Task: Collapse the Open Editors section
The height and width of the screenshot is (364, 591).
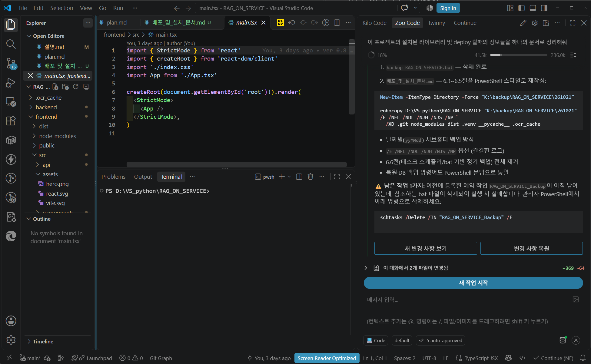Action: click(48, 36)
